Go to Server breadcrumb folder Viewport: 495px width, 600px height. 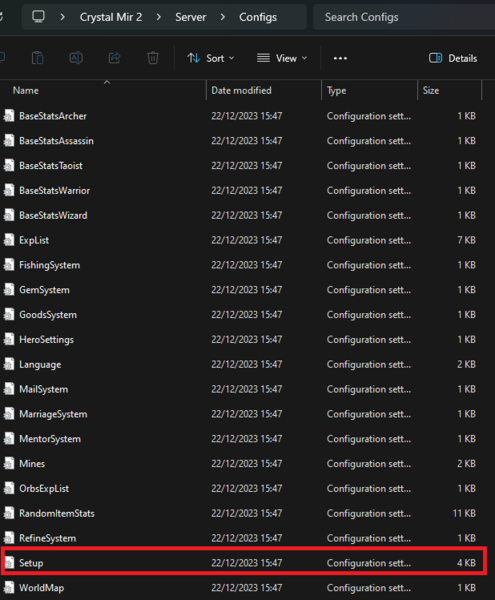tap(191, 17)
